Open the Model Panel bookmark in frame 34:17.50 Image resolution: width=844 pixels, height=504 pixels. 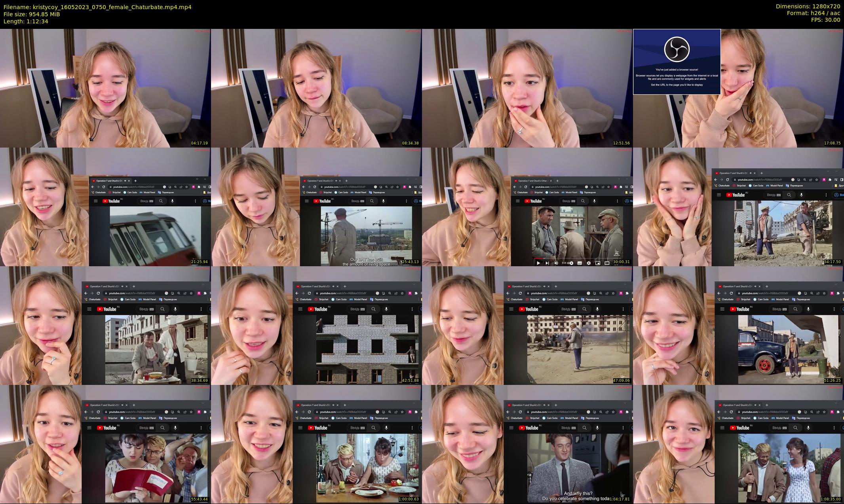[774, 186]
